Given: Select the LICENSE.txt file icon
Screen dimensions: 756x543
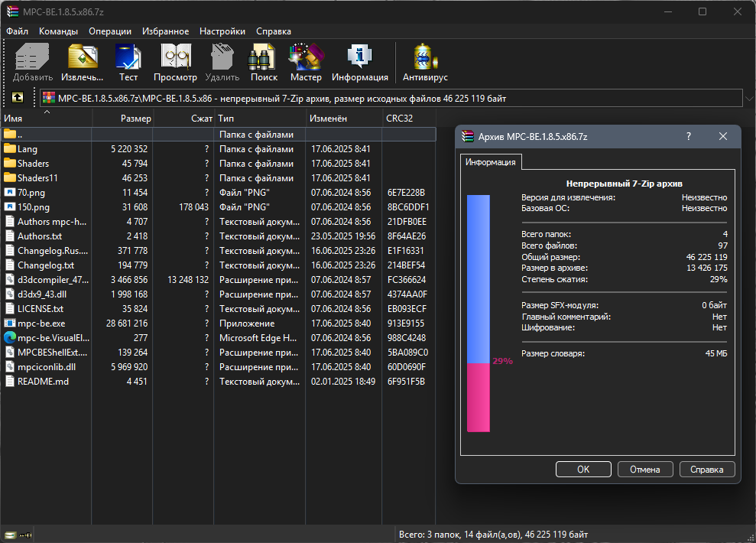Looking at the screenshot, I should [10, 309].
